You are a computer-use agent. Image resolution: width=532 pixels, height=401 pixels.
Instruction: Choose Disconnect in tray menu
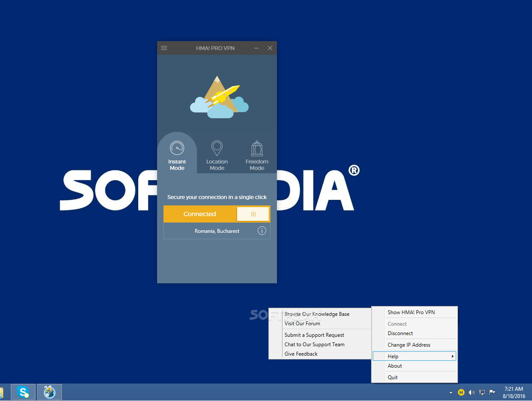coord(414,333)
